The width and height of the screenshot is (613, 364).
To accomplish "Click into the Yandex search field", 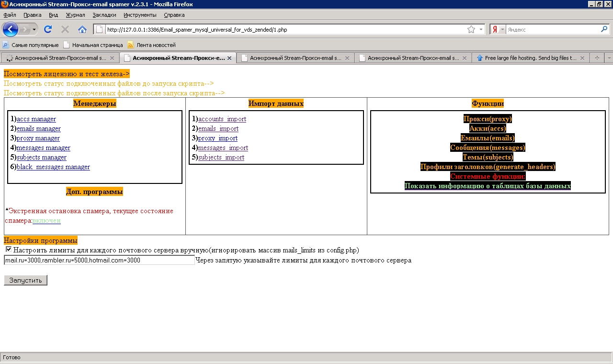I will 553,29.
